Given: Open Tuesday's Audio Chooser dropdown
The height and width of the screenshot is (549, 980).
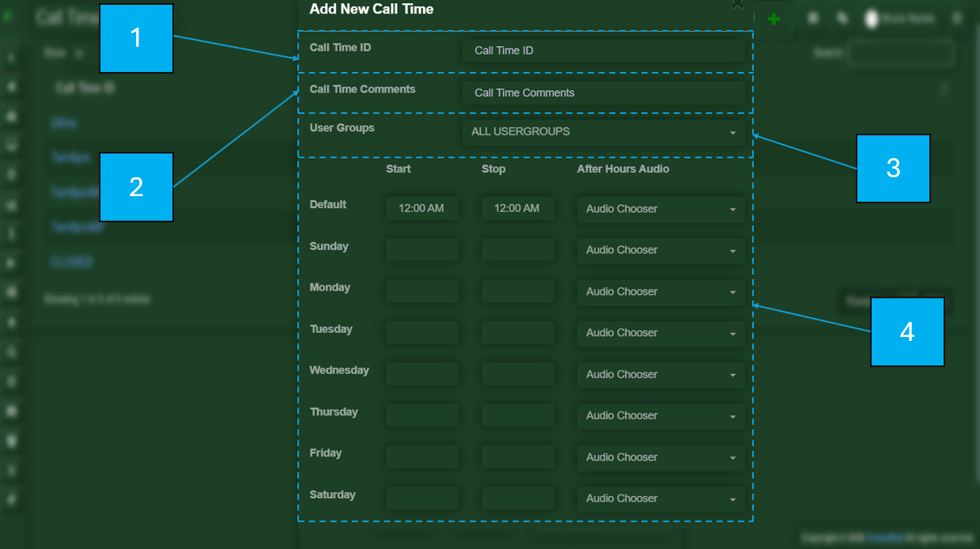Looking at the screenshot, I should pos(660,333).
